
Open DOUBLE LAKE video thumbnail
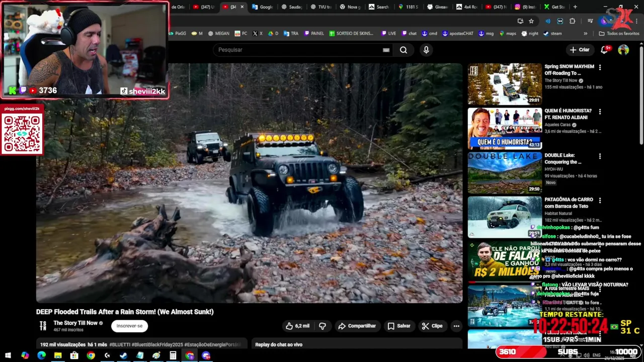click(x=505, y=173)
